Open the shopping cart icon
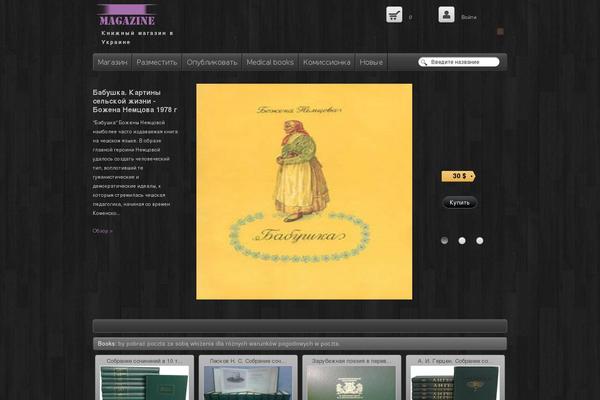The image size is (600, 400). tap(394, 15)
